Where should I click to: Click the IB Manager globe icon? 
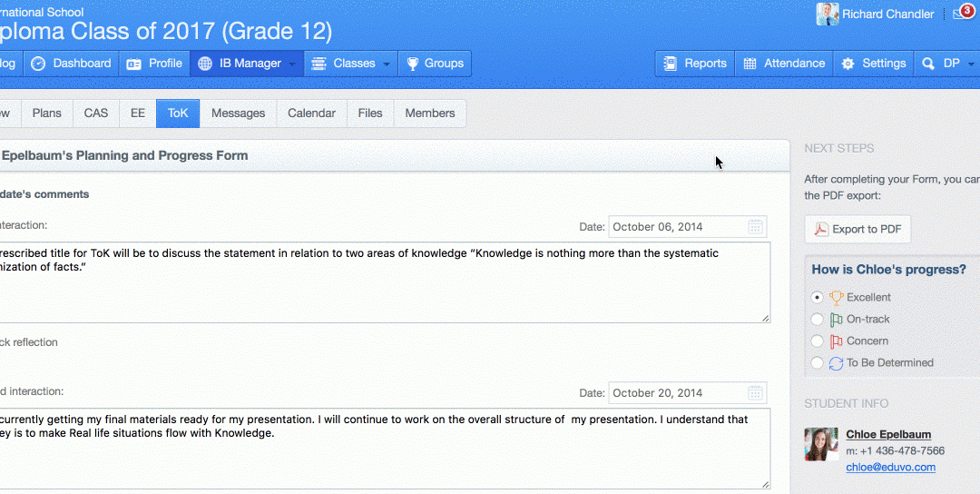coord(205,64)
